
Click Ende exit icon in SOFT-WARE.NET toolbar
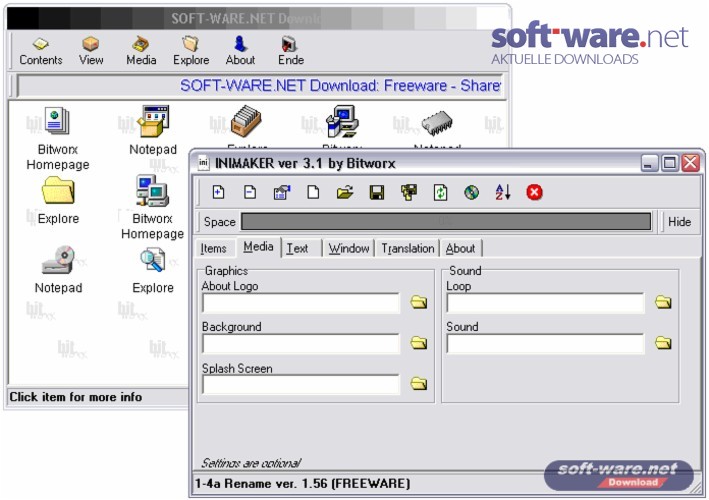(x=290, y=51)
